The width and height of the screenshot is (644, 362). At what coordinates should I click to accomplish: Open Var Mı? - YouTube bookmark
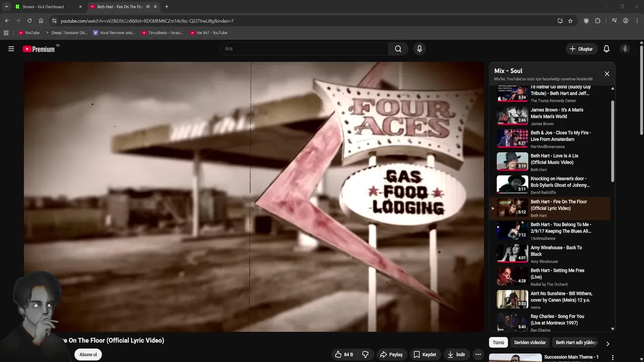pyautogui.click(x=208, y=33)
